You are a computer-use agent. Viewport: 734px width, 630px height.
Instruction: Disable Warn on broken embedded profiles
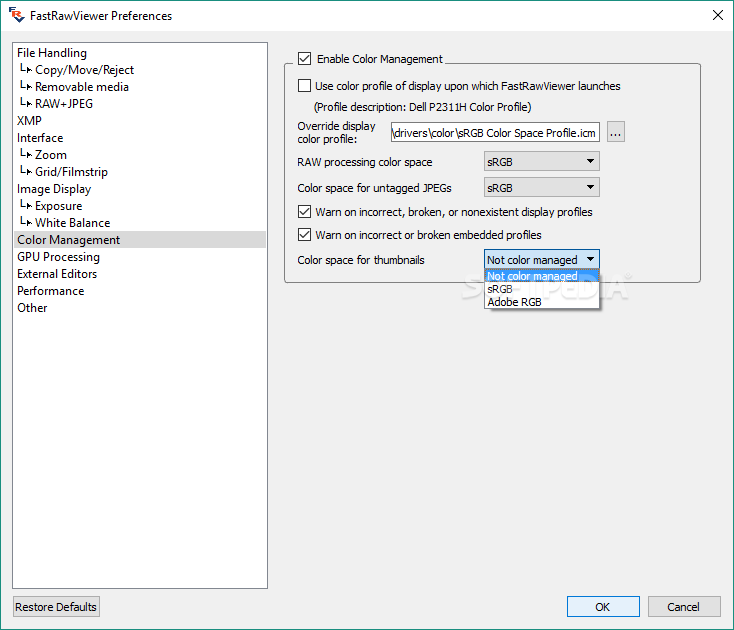point(304,234)
